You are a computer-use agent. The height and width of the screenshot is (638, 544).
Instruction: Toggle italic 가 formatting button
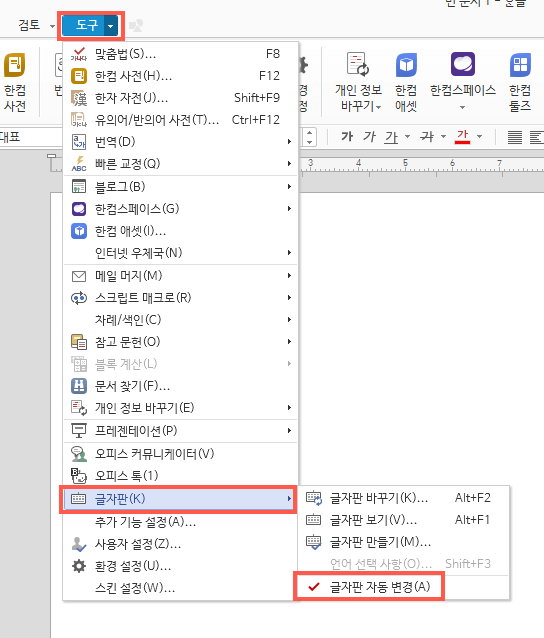coord(369,136)
